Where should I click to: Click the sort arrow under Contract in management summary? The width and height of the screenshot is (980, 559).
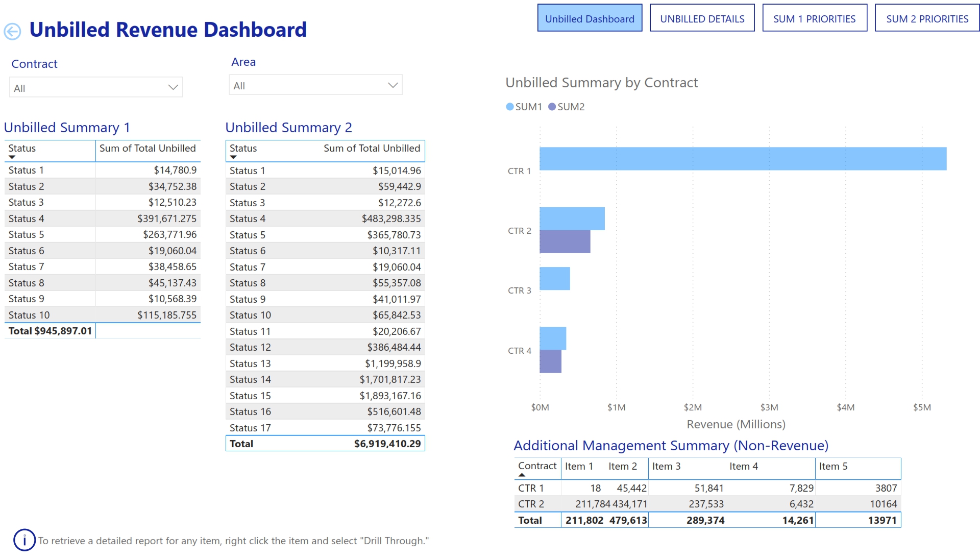522,474
